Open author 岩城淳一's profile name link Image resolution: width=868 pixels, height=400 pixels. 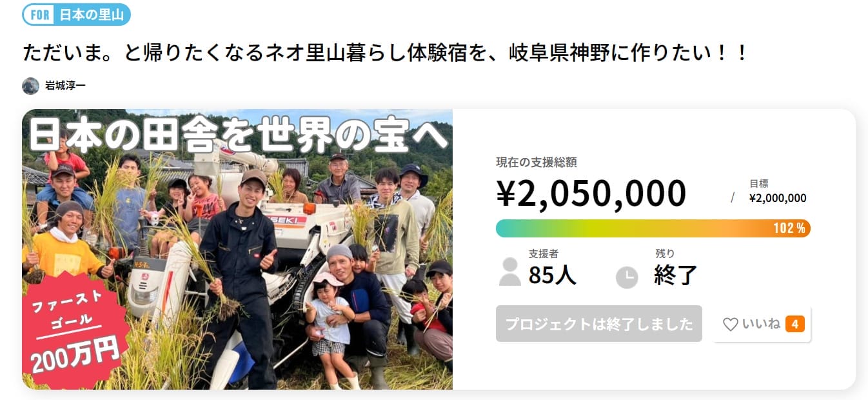pos(65,86)
